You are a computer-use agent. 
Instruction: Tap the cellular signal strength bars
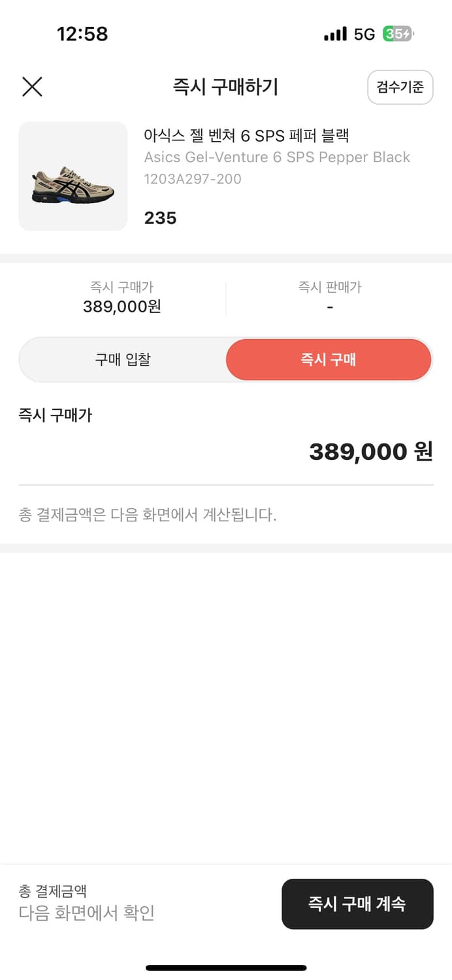pyautogui.click(x=335, y=34)
